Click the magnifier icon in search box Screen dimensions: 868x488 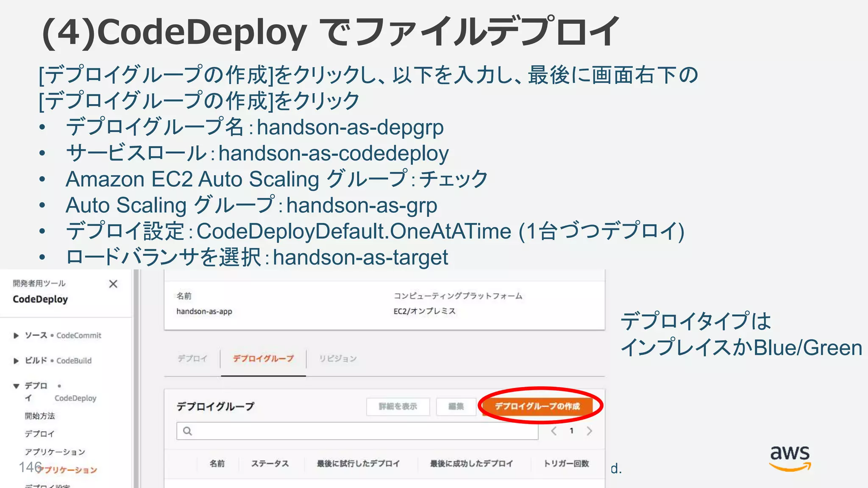tap(187, 431)
